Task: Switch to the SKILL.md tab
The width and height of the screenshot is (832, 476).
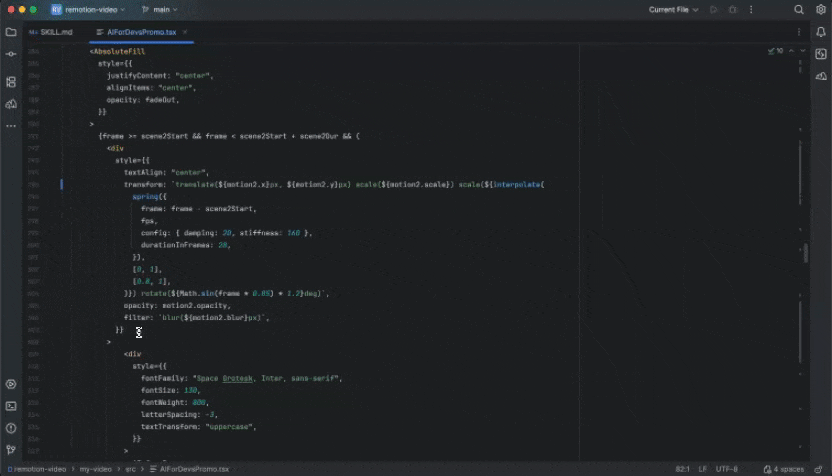Action: (52, 32)
